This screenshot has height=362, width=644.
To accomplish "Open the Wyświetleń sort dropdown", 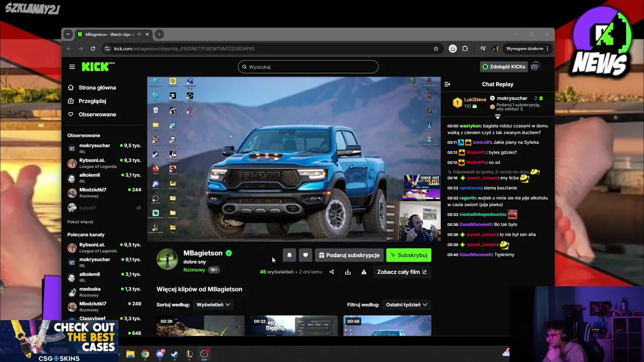I will (x=213, y=305).
